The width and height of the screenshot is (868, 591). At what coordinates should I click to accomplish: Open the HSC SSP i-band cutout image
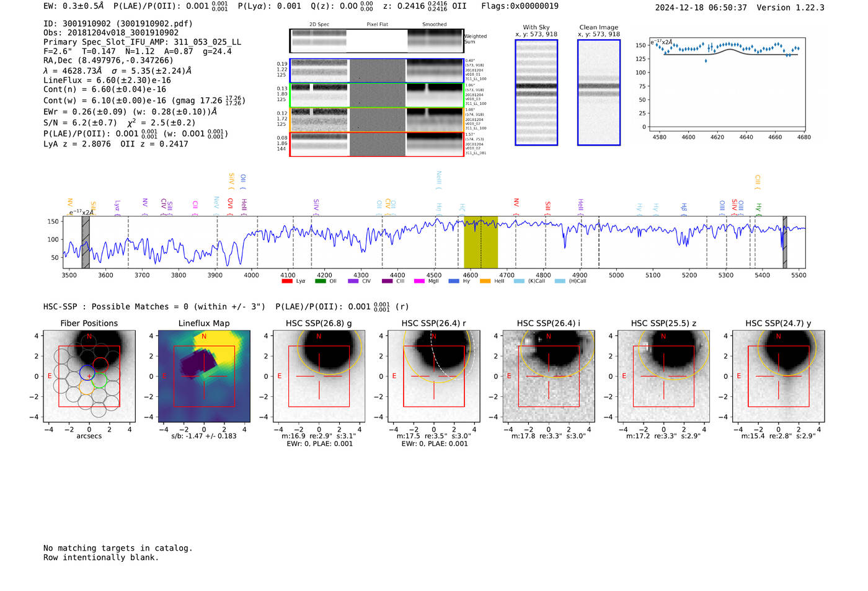[548, 376]
